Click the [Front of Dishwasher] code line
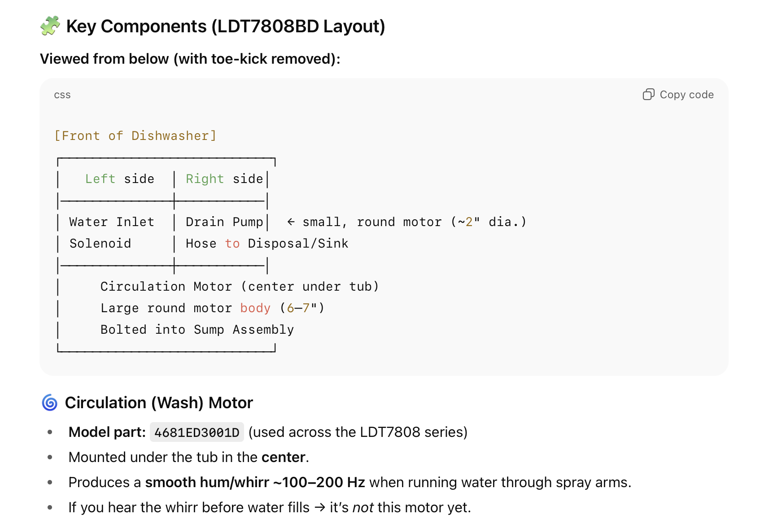The width and height of the screenshot is (760, 532). coord(135,136)
